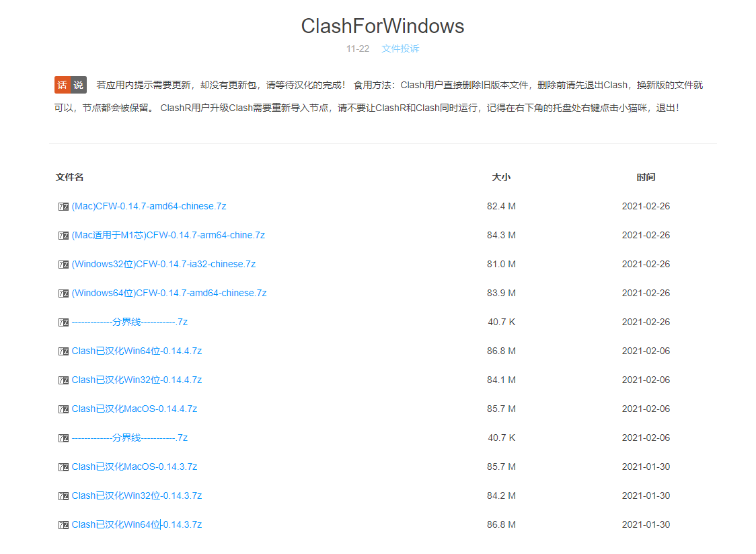This screenshot has height=554, width=756.
Task: Open the 分界线 file link dated 2021-02-26
Action: coord(130,322)
